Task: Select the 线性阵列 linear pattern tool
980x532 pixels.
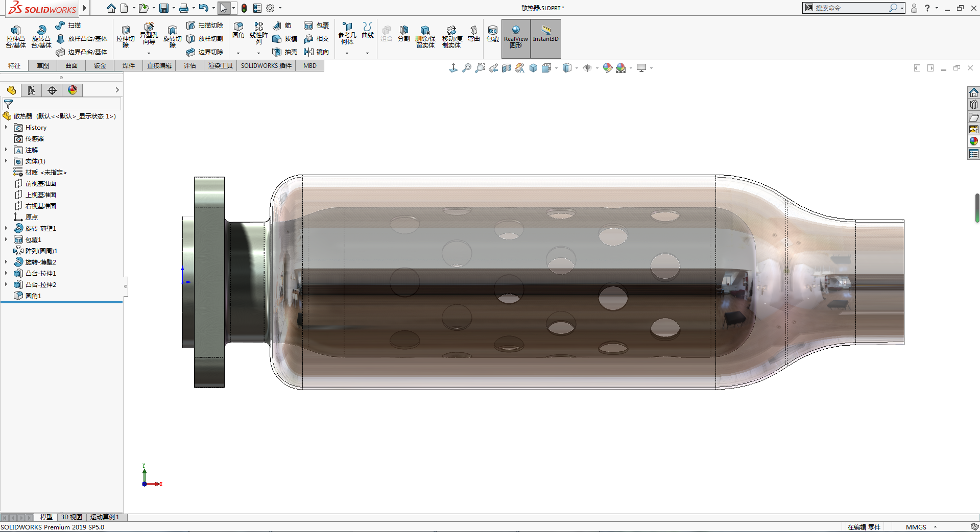Action: [259, 33]
